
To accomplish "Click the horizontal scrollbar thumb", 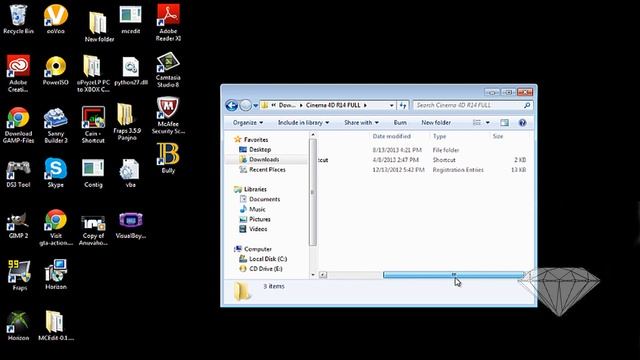I will pyautogui.click(x=453, y=275).
